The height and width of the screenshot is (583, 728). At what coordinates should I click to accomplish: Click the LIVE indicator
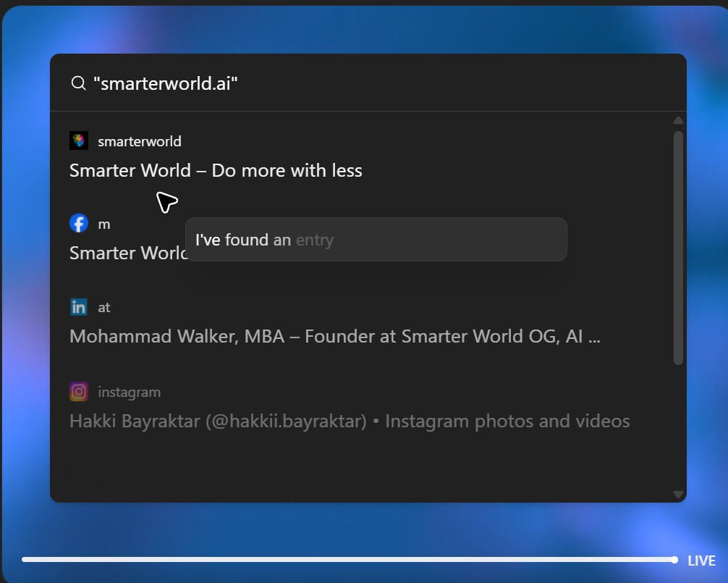coord(701,561)
